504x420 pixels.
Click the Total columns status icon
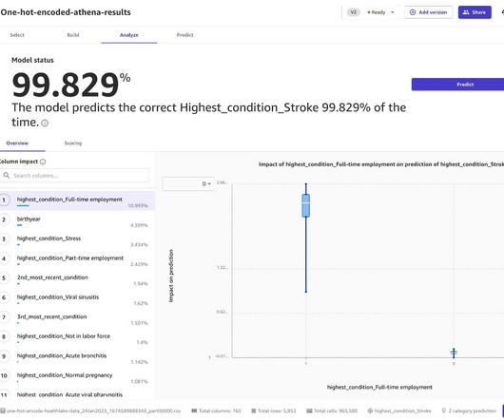(x=194, y=410)
